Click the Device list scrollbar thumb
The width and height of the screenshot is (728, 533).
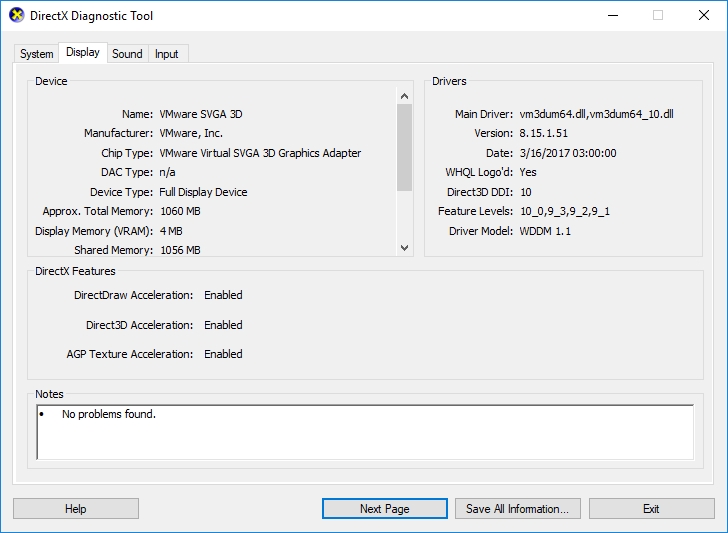point(404,146)
